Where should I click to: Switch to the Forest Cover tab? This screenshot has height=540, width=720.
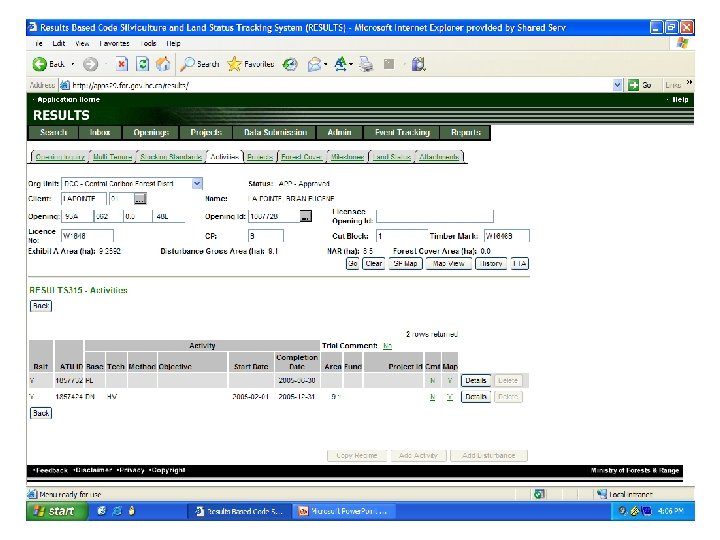301,157
